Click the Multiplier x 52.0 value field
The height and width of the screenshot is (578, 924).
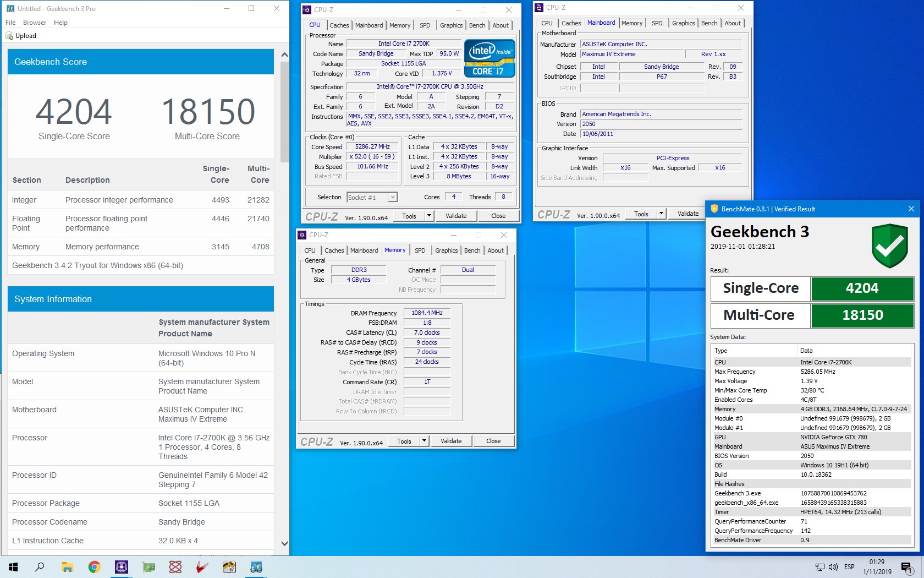point(372,156)
